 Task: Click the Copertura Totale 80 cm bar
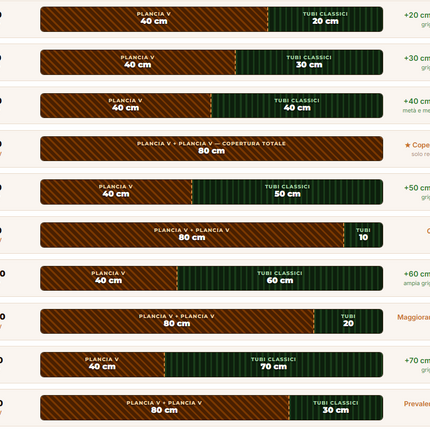click(212, 149)
